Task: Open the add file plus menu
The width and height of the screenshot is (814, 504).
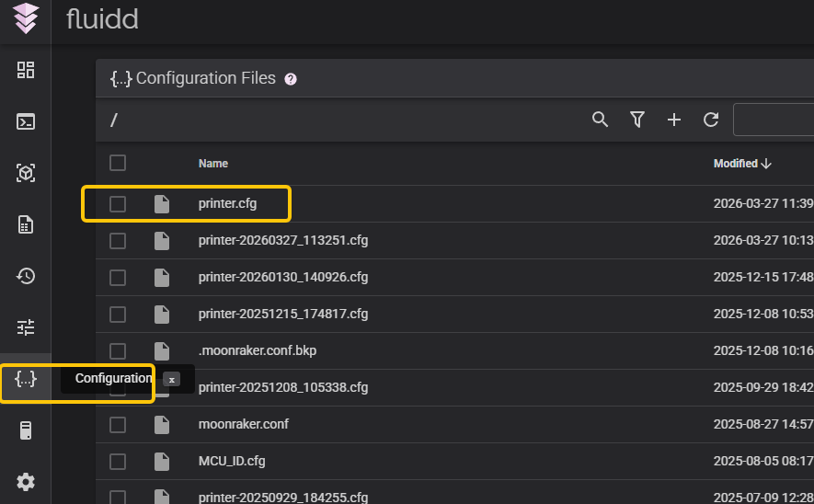Action: pos(674,120)
